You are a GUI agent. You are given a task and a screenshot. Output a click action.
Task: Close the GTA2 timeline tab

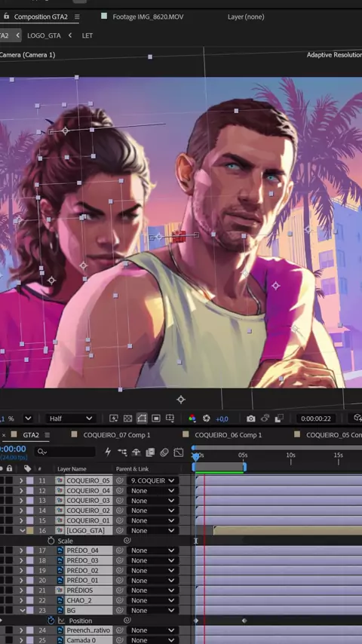[x=4, y=435]
